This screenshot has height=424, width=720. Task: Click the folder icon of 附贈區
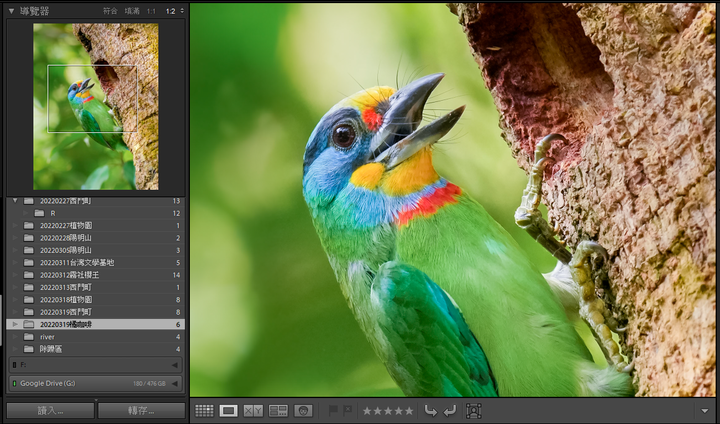click(29, 349)
